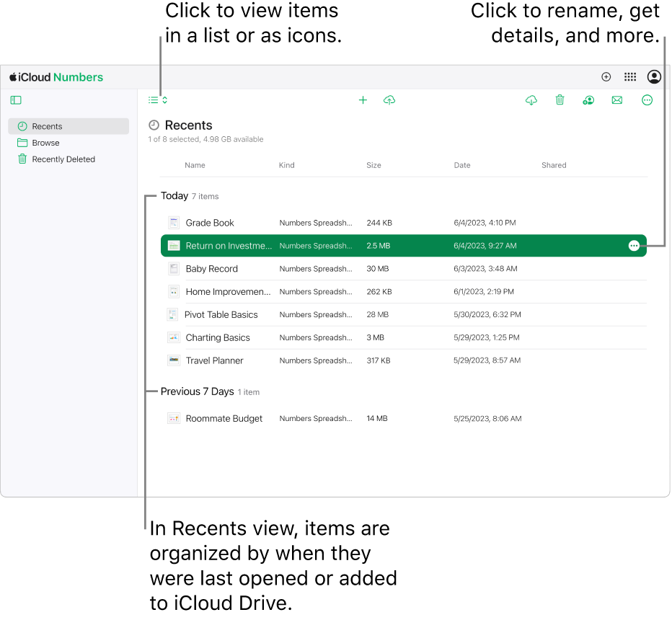
Task: Click the Baby Record file thumbnail
Action: point(174,269)
